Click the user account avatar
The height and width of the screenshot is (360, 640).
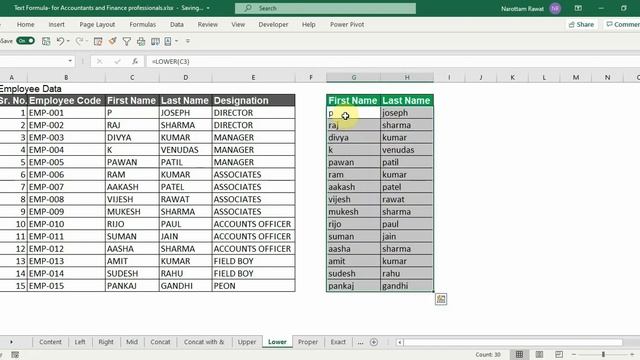click(555, 8)
